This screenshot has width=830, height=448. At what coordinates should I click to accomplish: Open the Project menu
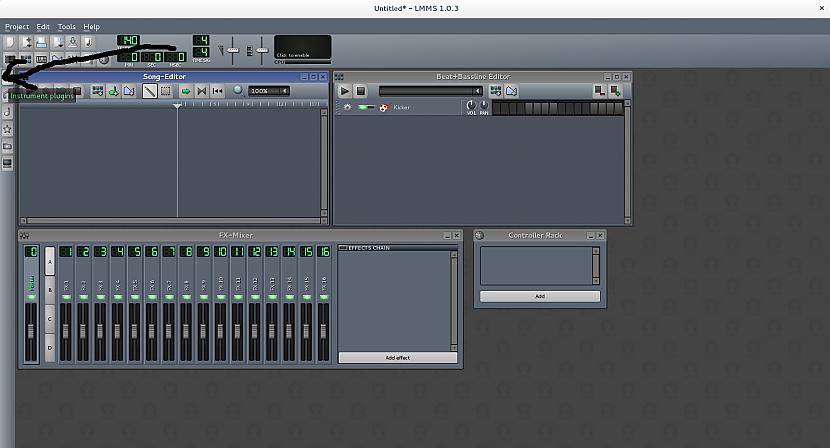[17, 26]
